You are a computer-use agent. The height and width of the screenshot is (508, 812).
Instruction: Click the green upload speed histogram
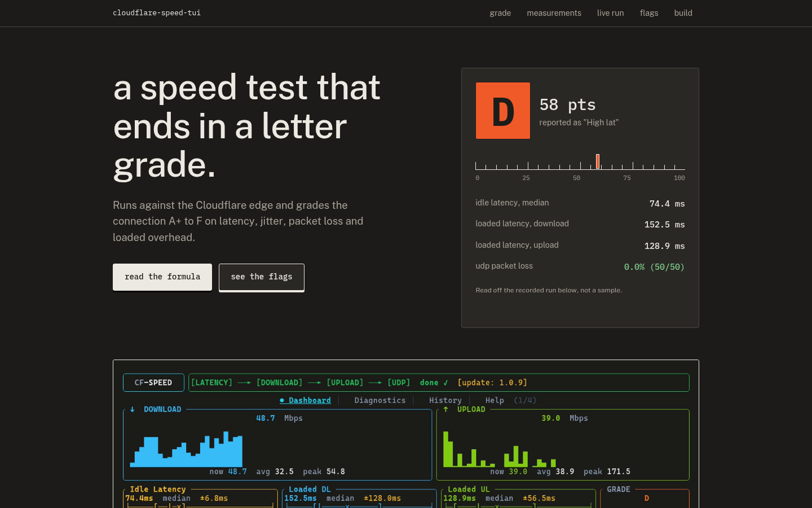click(x=500, y=449)
